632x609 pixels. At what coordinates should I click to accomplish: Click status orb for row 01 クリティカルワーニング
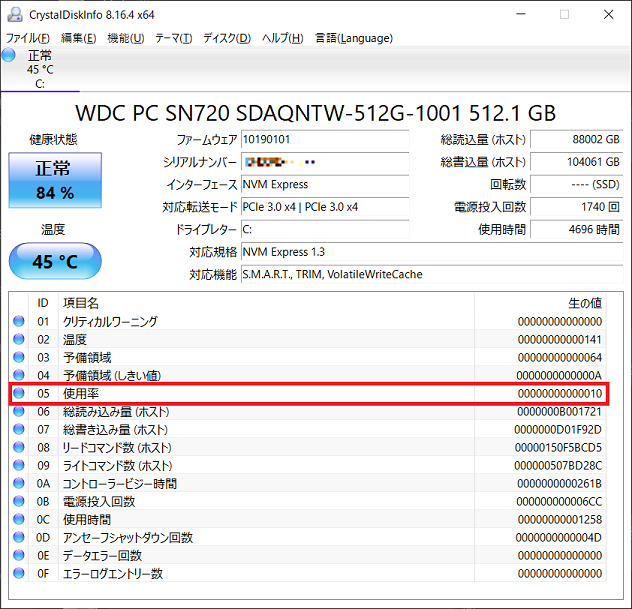click(19, 321)
